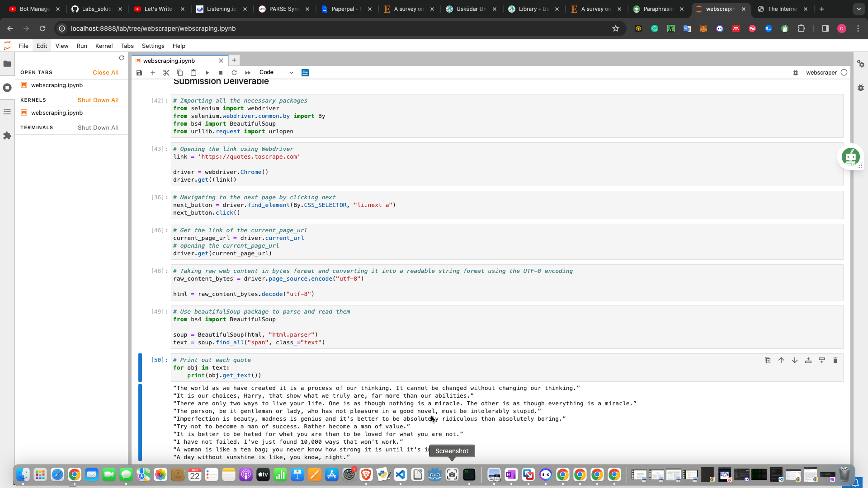Copy the selected cell in the notebook toolbar
The height and width of the screenshot is (488, 868).
[x=180, y=73]
